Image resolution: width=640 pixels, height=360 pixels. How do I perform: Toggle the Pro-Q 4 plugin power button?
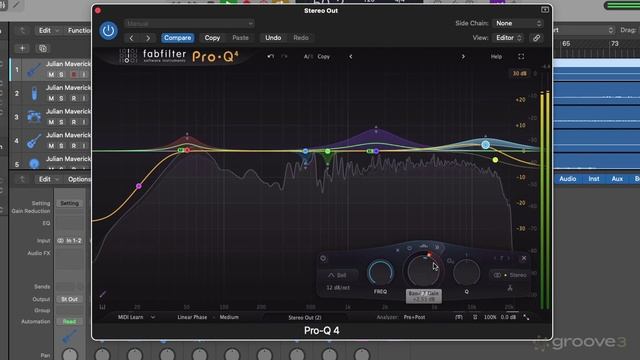coord(108,31)
